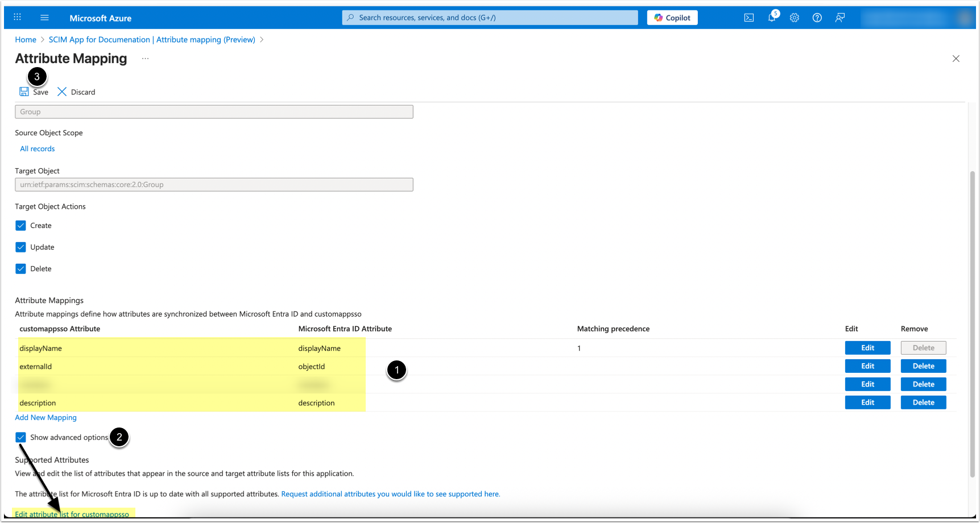
Task: Toggle the Update action checkbox
Action: [x=21, y=247]
